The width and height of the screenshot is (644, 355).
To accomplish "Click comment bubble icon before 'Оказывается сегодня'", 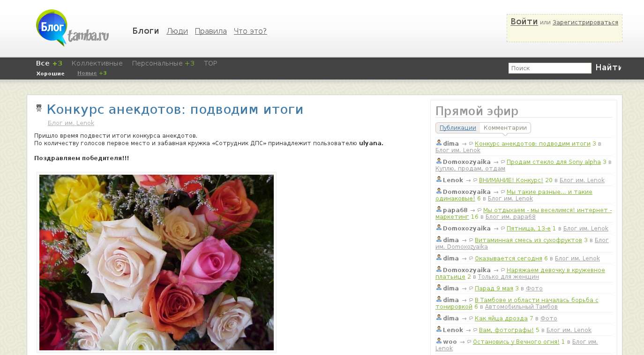I will [x=471, y=259].
